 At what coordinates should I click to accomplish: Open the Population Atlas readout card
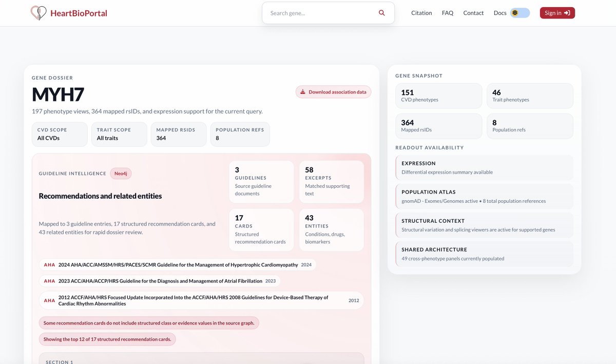484,196
